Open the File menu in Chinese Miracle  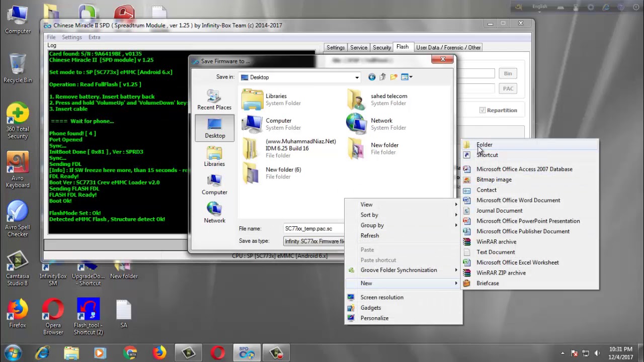(51, 37)
